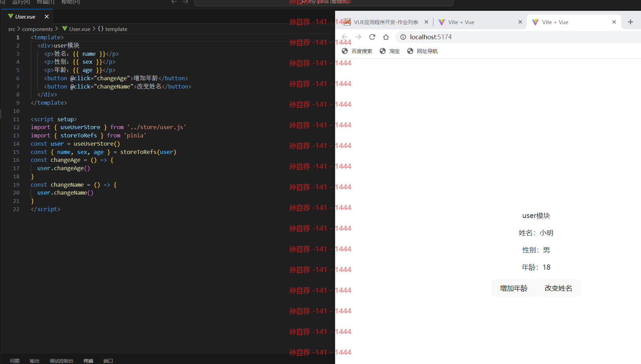The width and height of the screenshot is (641, 364).
Task: Open the 淘宝 bookmark
Action: (390, 51)
